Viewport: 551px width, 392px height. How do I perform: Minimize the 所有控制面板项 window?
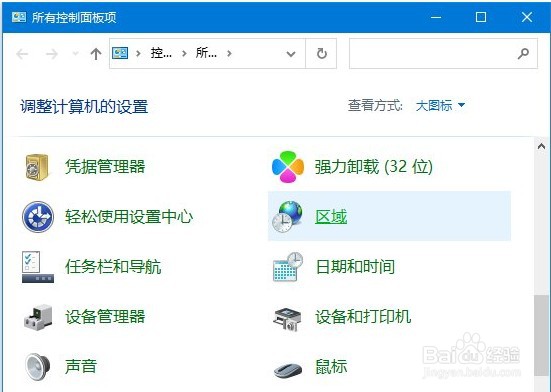[436, 17]
